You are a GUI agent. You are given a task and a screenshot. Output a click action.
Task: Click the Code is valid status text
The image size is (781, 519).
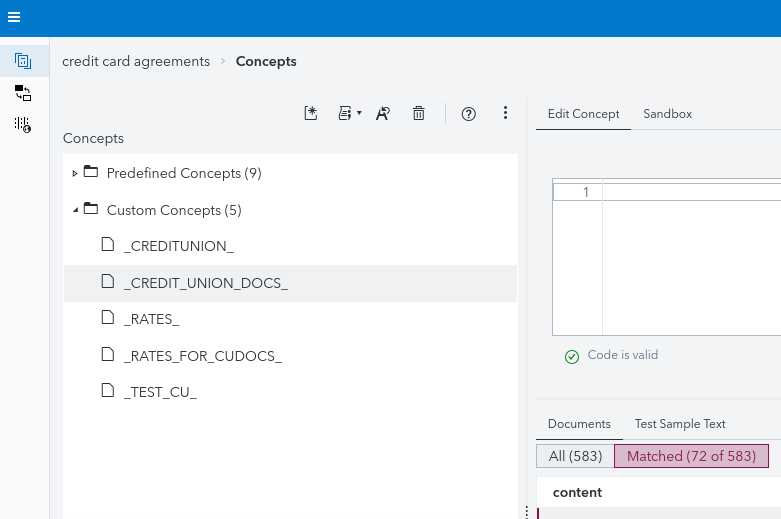(x=623, y=355)
